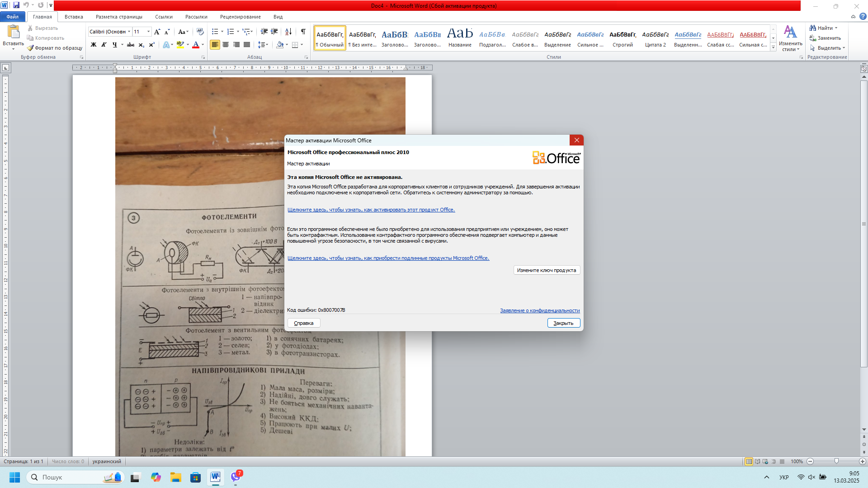The width and height of the screenshot is (868, 488).
Task: Switch to the Вставка ribbon tab
Action: [74, 17]
